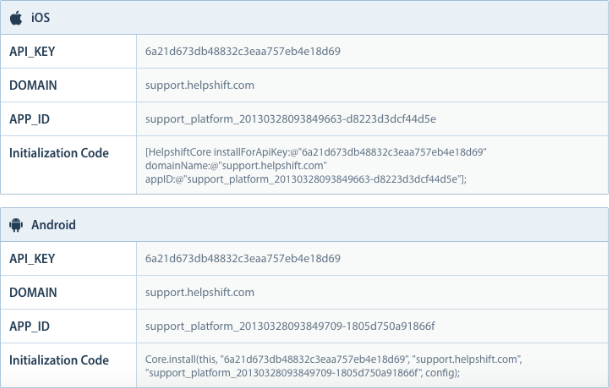Click the iOS APP_ID value ending d8223d3dcf44d5e
This screenshot has height=388, width=609.
click(291, 119)
